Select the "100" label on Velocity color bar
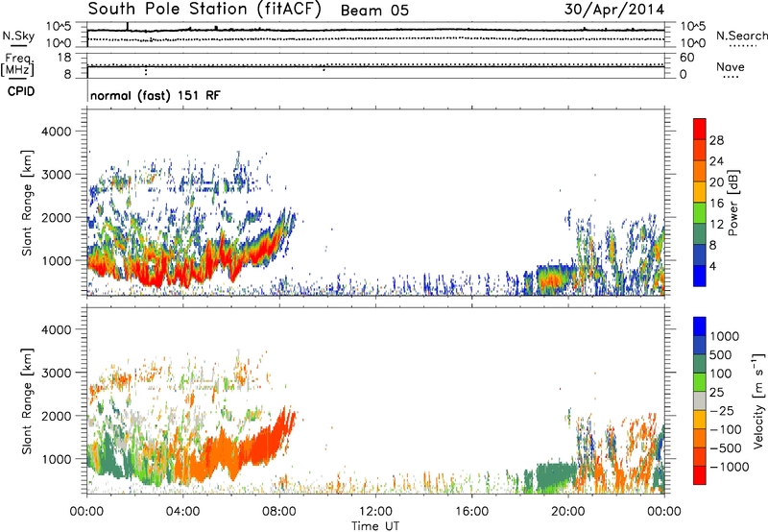 [721, 374]
